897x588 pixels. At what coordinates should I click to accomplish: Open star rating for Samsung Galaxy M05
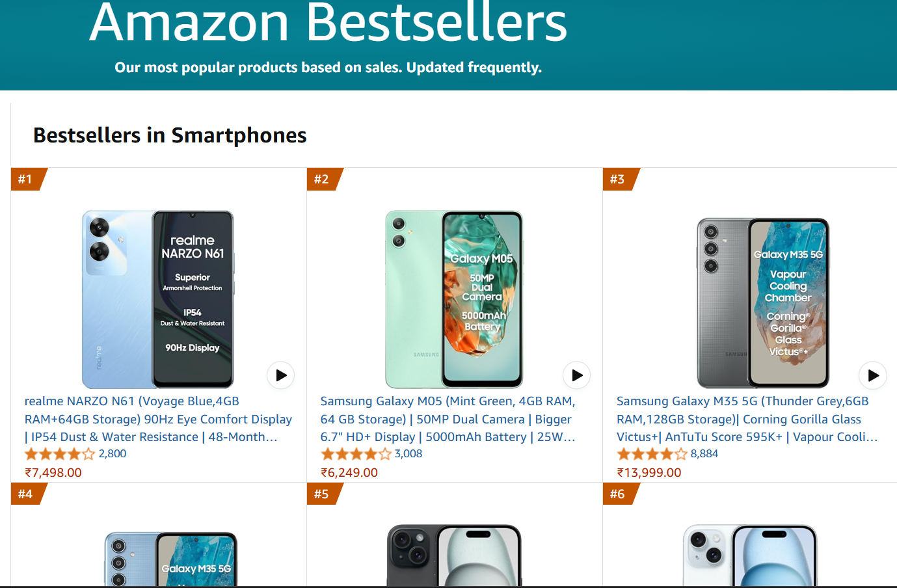356,454
